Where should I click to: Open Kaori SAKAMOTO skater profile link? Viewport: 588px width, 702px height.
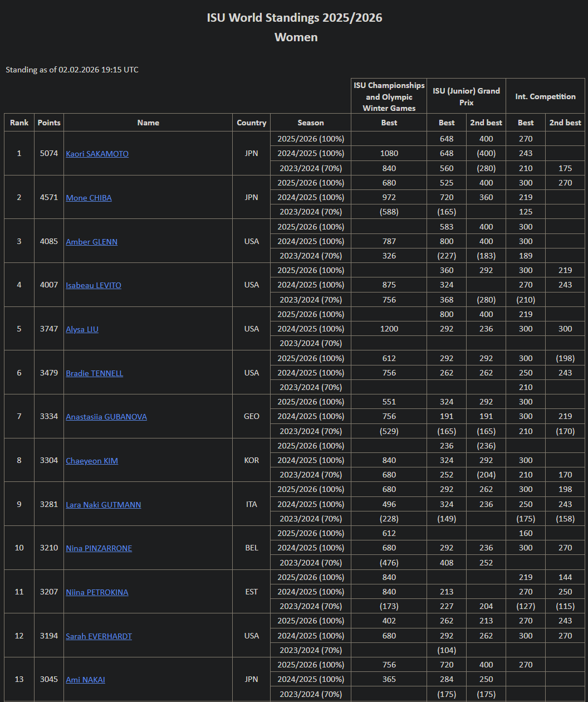click(x=97, y=154)
